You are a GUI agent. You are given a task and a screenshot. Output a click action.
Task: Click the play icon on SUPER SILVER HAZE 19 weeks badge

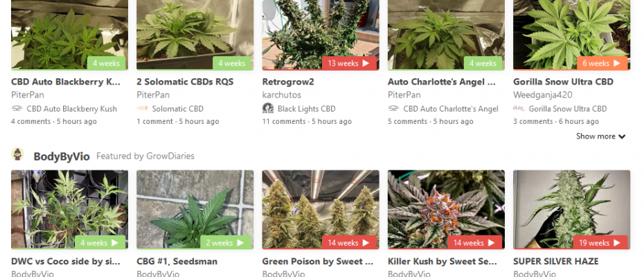(x=616, y=243)
